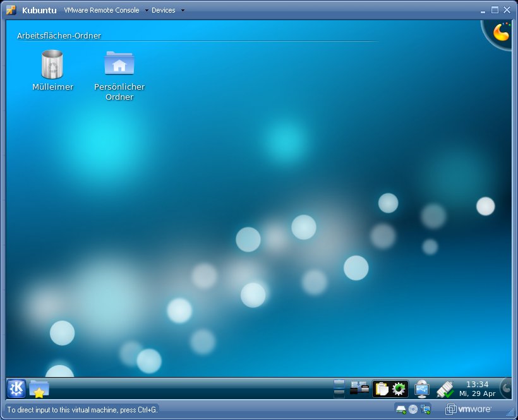Maximize the Kubuntu console window

click(x=495, y=10)
